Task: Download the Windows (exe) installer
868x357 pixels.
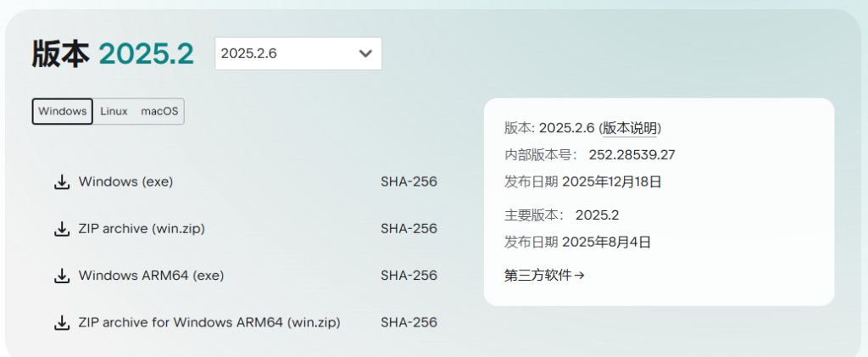Action: [125, 181]
